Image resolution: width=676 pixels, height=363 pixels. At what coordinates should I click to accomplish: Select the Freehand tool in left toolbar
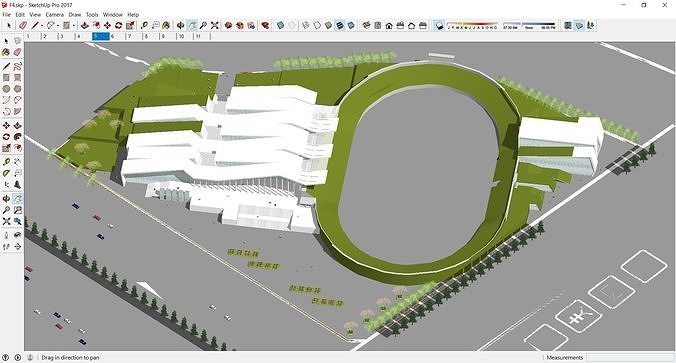(18, 66)
